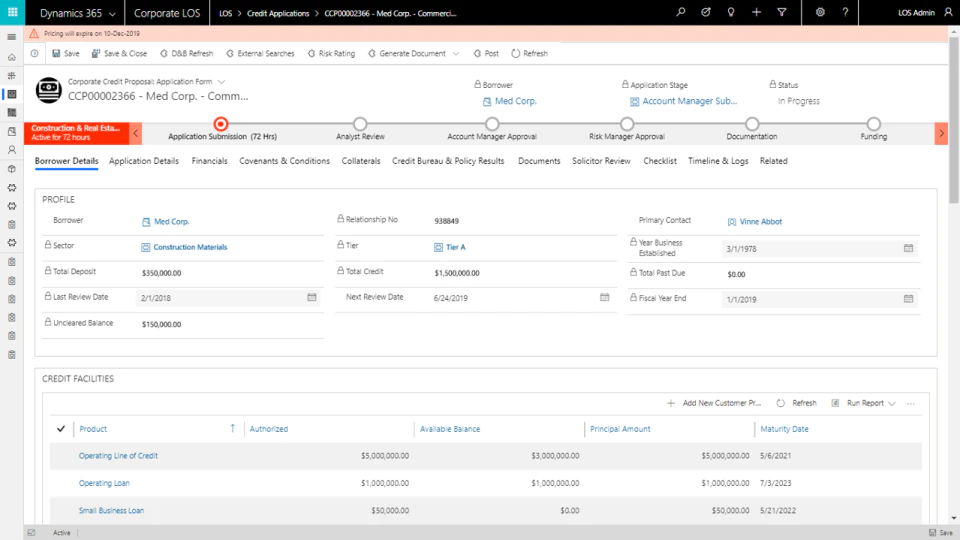Screen dimensions: 960x540
Task: Open calendar for Fiscal Year End
Action: point(909,299)
